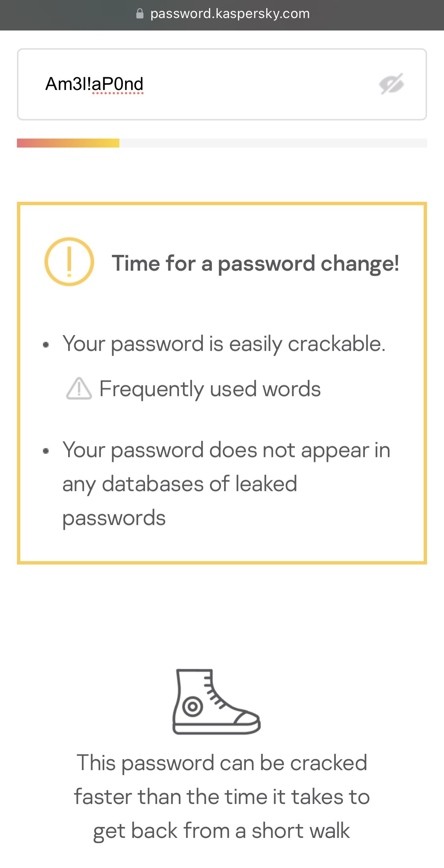Click the red-yellow filled strength bar segment

(68, 143)
